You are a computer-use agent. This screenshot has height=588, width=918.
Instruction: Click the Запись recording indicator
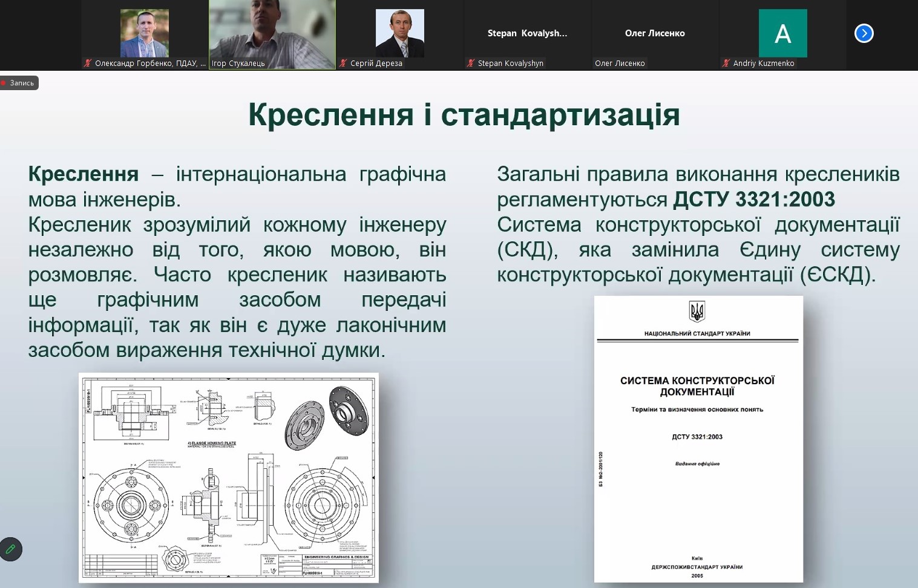pyautogui.click(x=19, y=83)
